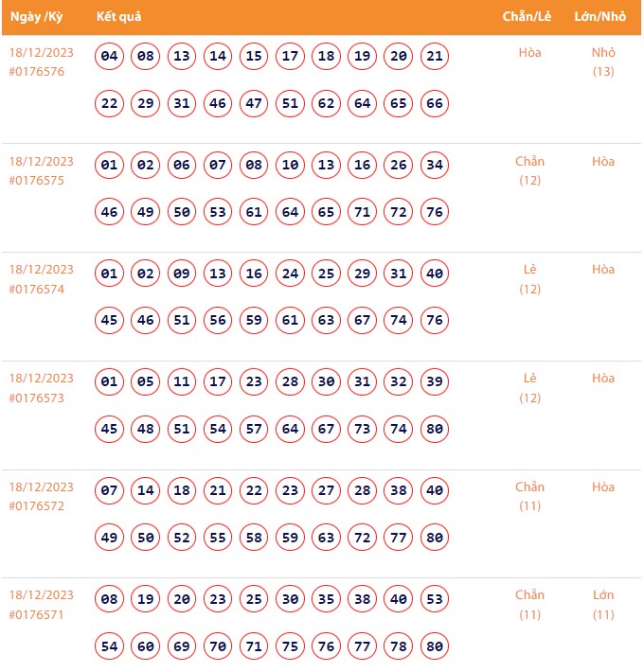Click ball 35 in draw #0176571
The width and height of the screenshot is (644, 672).
click(327, 600)
